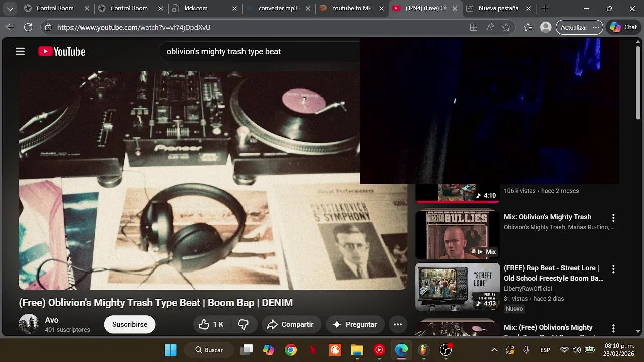Open the Favorites list toolbar icon
Image resolution: width=644 pixels, height=362 pixels.
click(x=528, y=27)
